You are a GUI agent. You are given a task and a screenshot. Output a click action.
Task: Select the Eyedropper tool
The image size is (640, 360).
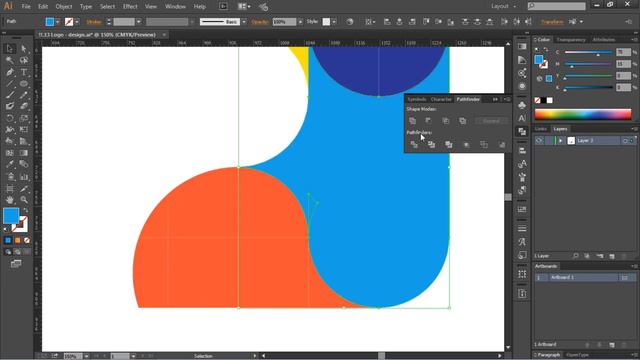[9, 164]
